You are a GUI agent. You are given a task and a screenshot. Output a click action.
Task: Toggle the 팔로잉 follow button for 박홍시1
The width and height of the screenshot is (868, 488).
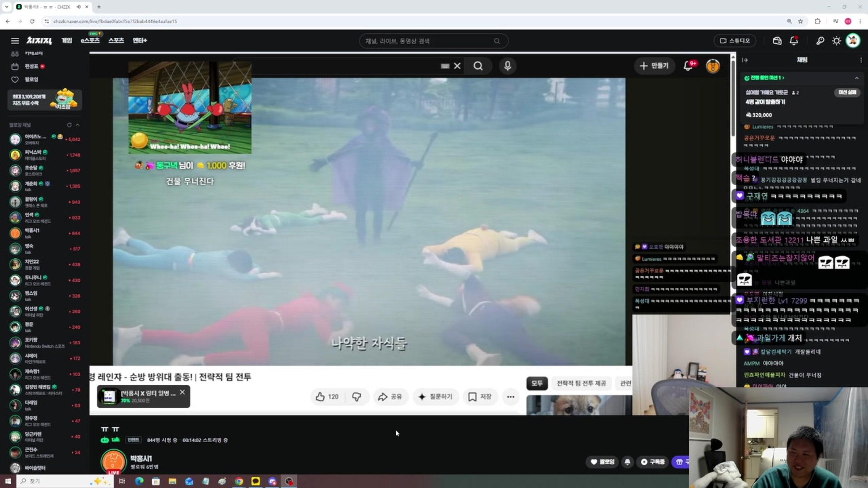pyautogui.click(x=603, y=462)
